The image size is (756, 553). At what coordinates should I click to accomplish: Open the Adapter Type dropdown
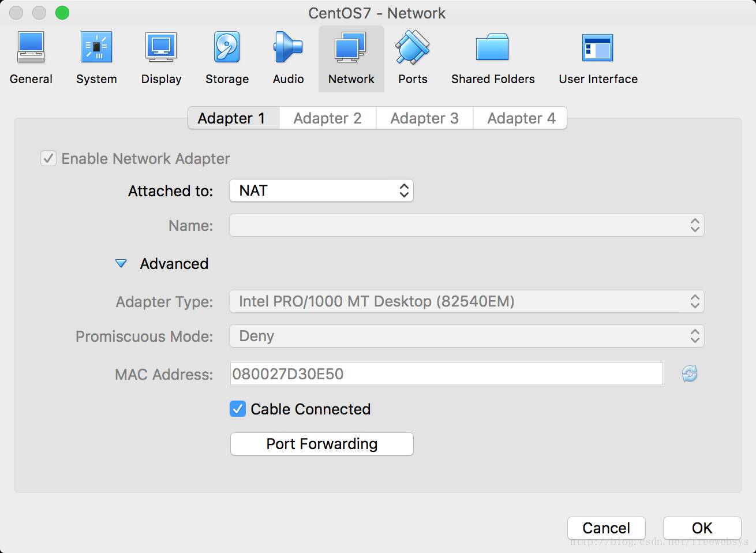[466, 301]
